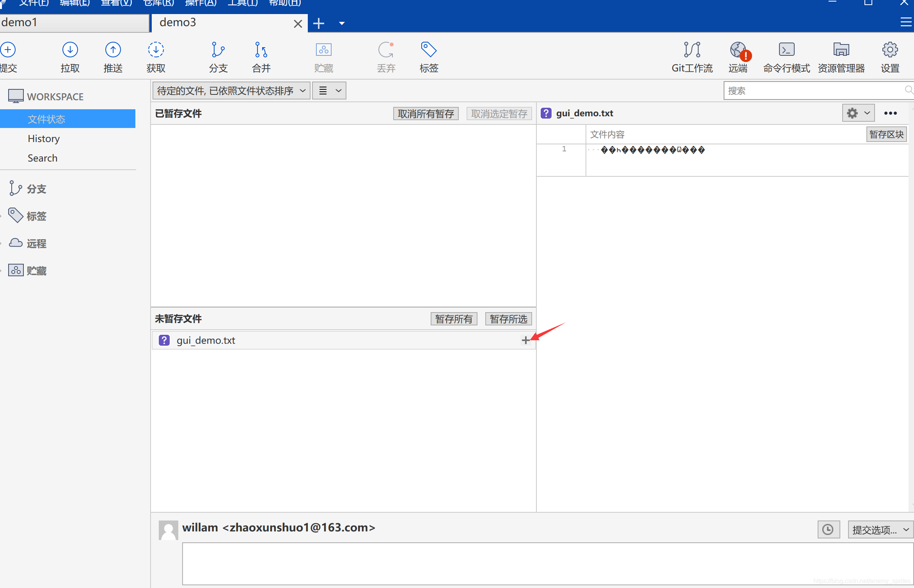Click the 暂存区块 (stage hunk) button

point(886,134)
